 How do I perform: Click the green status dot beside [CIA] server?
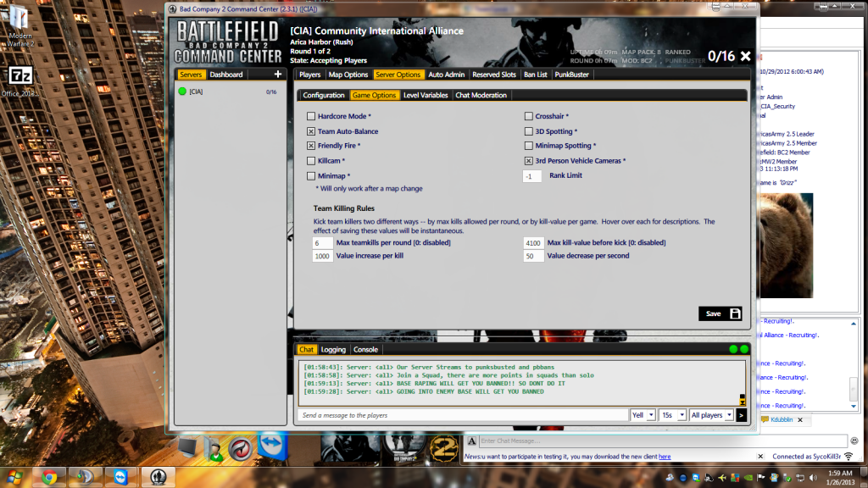coord(182,91)
